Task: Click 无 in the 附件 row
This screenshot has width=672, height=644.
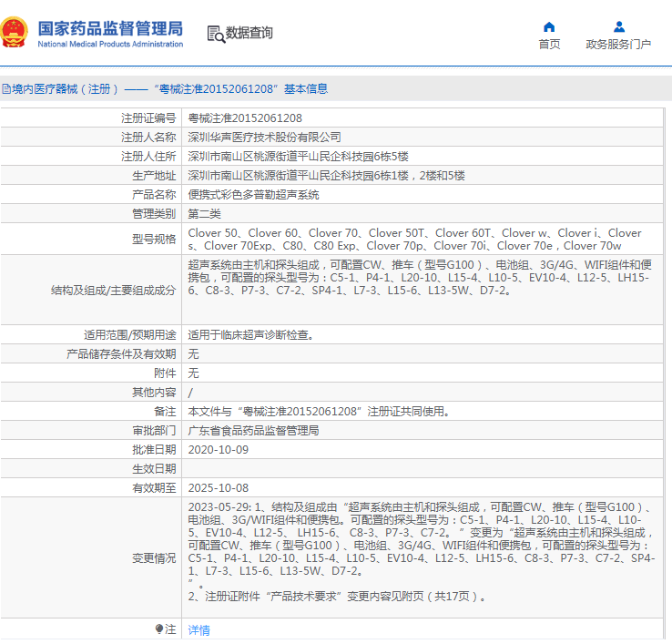Action: pyautogui.click(x=193, y=373)
